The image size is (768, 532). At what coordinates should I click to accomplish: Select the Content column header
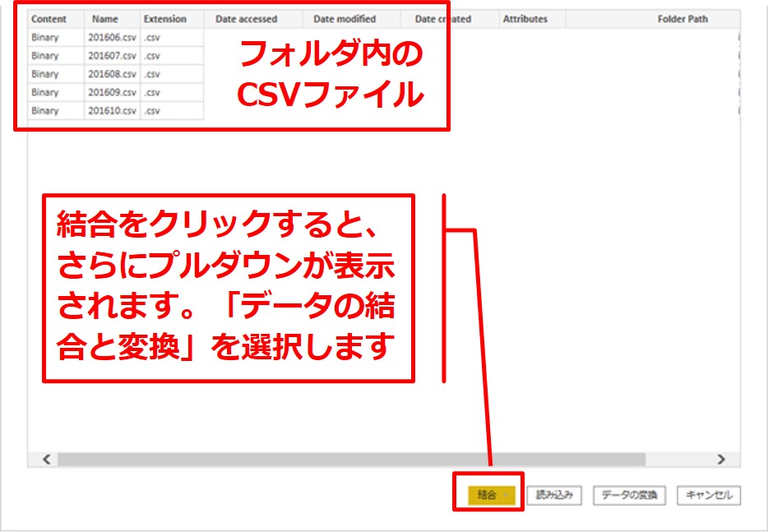click(49, 19)
